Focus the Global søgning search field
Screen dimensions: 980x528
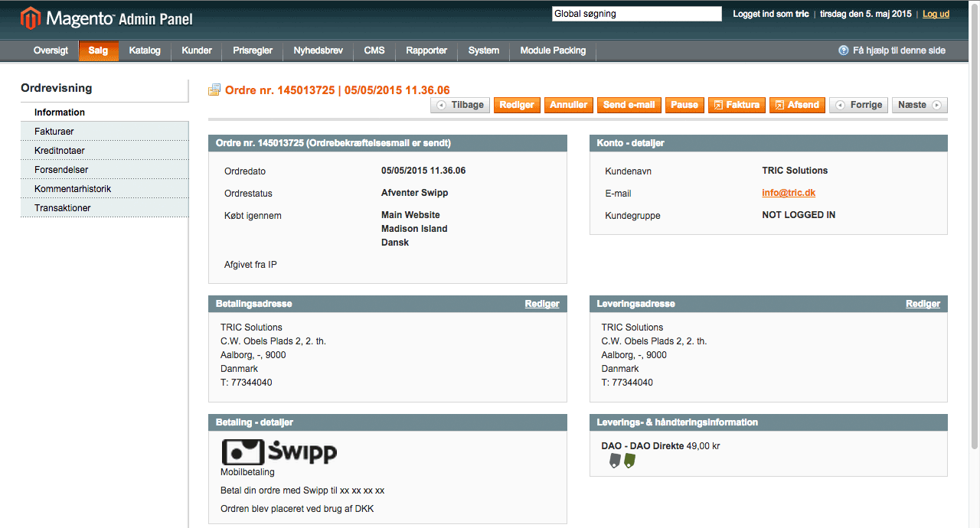click(636, 14)
